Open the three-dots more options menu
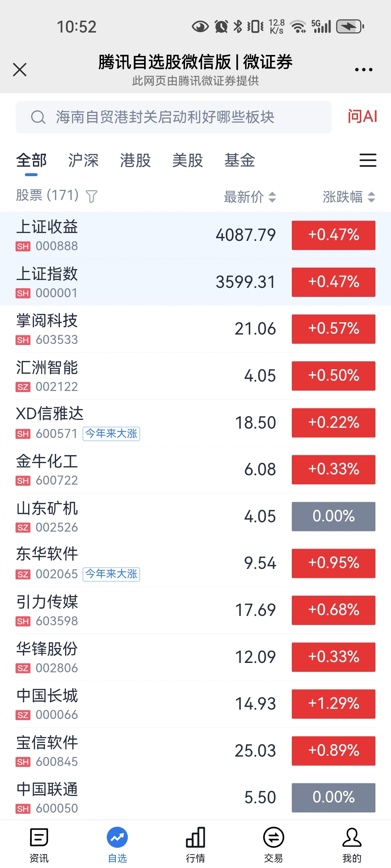This screenshot has height=868, width=391. click(364, 69)
